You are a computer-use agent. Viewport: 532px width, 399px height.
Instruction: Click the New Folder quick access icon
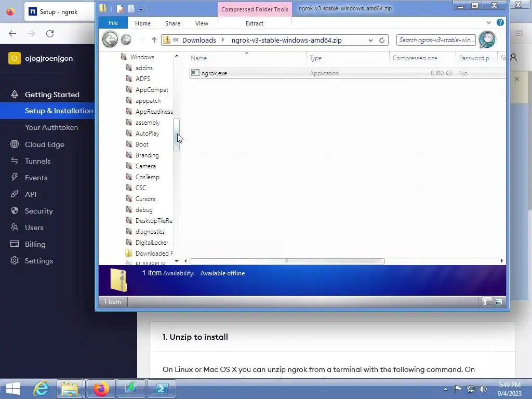click(x=131, y=9)
